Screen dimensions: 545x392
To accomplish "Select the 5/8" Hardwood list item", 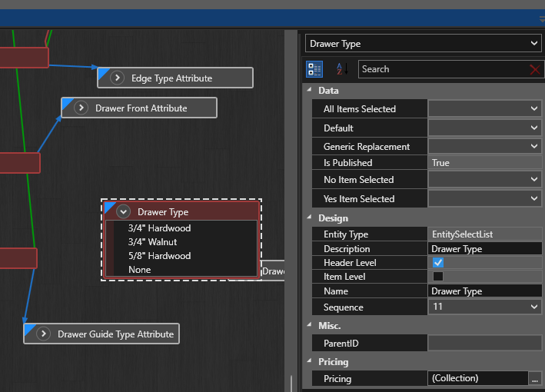I will [x=159, y=256].
